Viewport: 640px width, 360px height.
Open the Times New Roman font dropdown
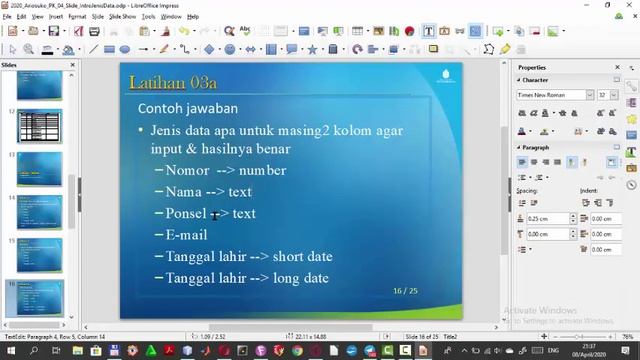(x=590, y=95)
